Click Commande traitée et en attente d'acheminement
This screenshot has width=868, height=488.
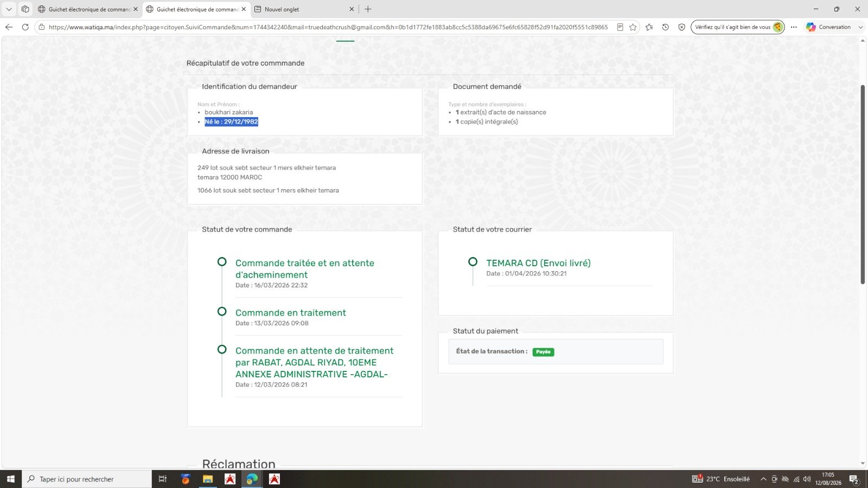coord(304,269)
